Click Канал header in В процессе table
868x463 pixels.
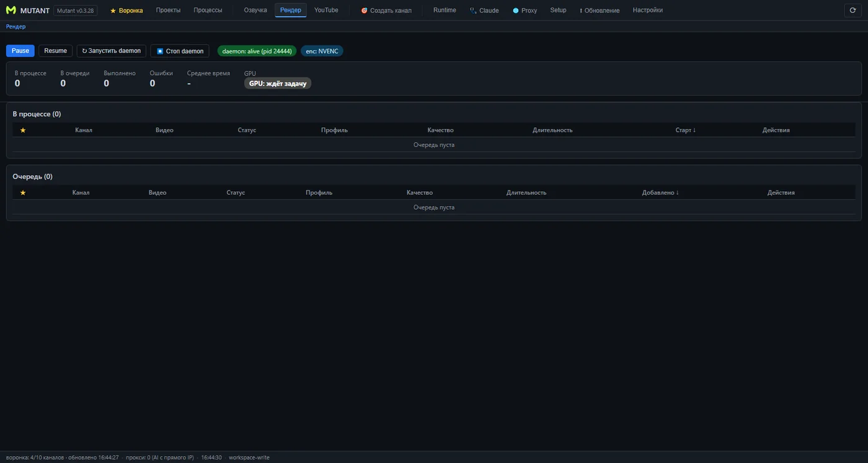click(x=84, y=130)
